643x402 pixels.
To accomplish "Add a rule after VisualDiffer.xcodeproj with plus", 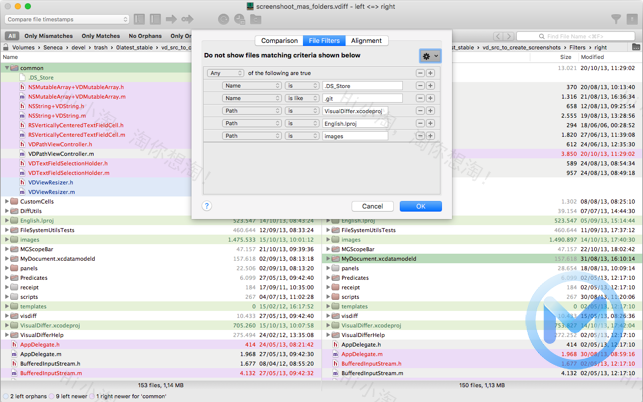I will tap(430, 111).
